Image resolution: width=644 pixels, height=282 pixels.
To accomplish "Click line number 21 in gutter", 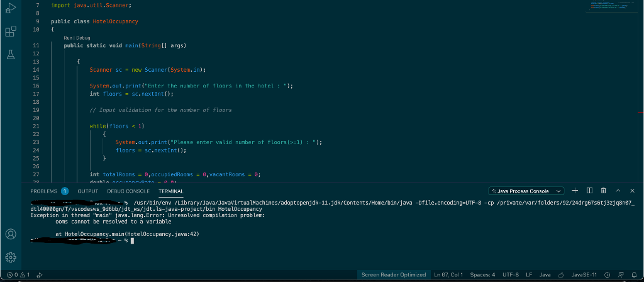I will pyautogui.click(x=36, y=126).
